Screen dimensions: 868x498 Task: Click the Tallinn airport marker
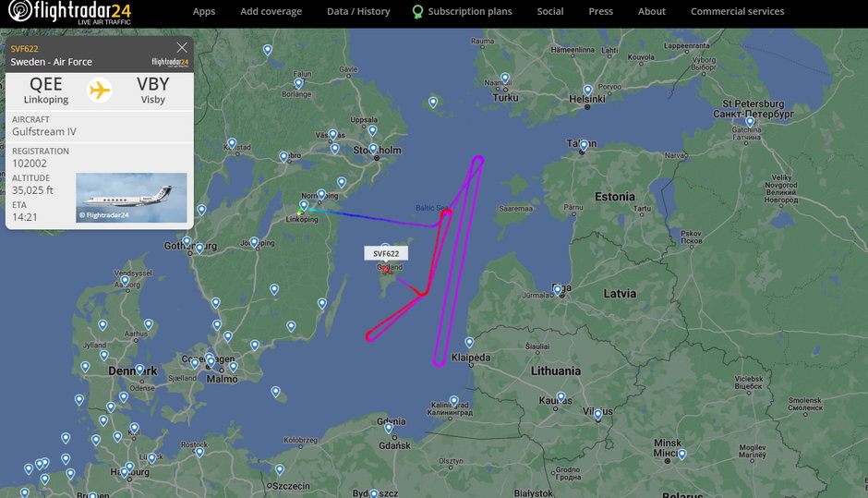click(584, 146)
